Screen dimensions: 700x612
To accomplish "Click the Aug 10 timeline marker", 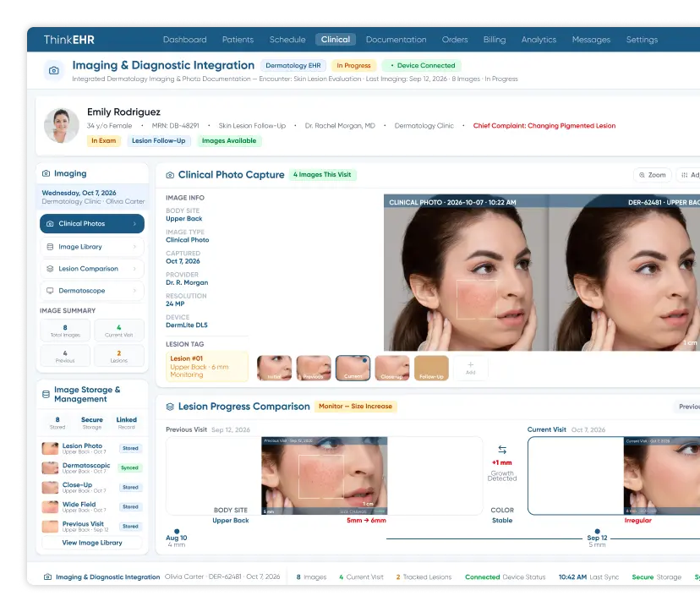I will click(177, 532).
